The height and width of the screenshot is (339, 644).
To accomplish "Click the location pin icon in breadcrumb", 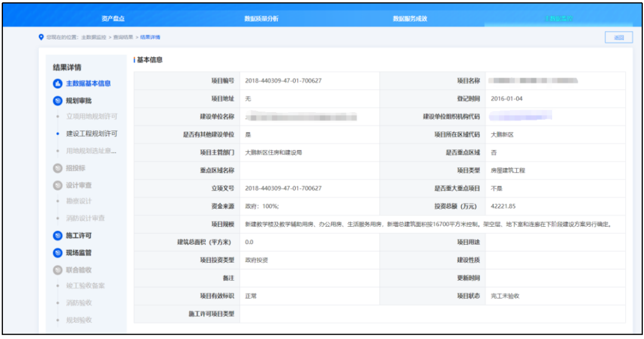I will click(41, 37).
